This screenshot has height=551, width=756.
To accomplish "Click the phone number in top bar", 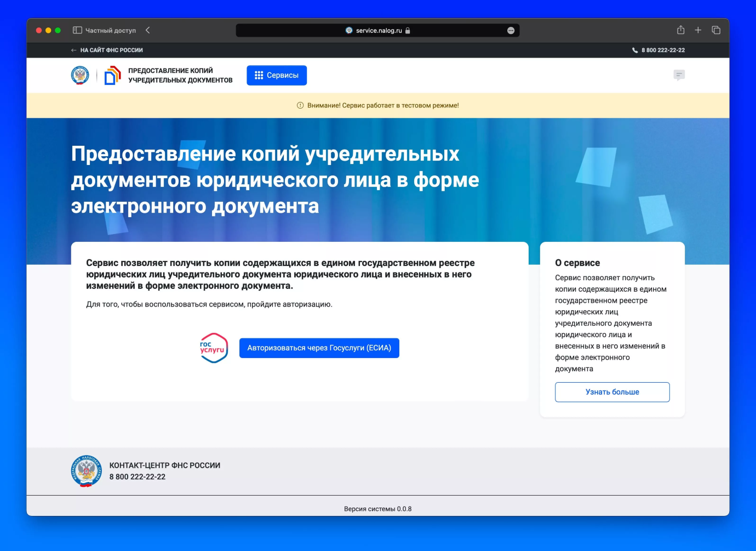I will tap(663, 50).
